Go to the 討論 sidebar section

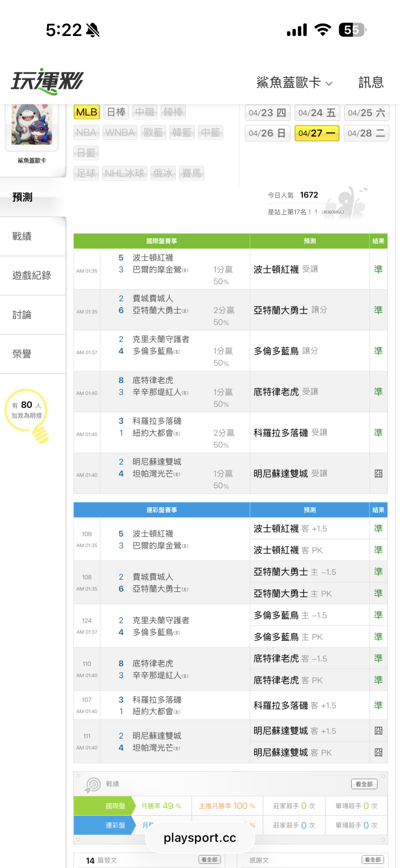pyautogui.click(x=22, y=315)
